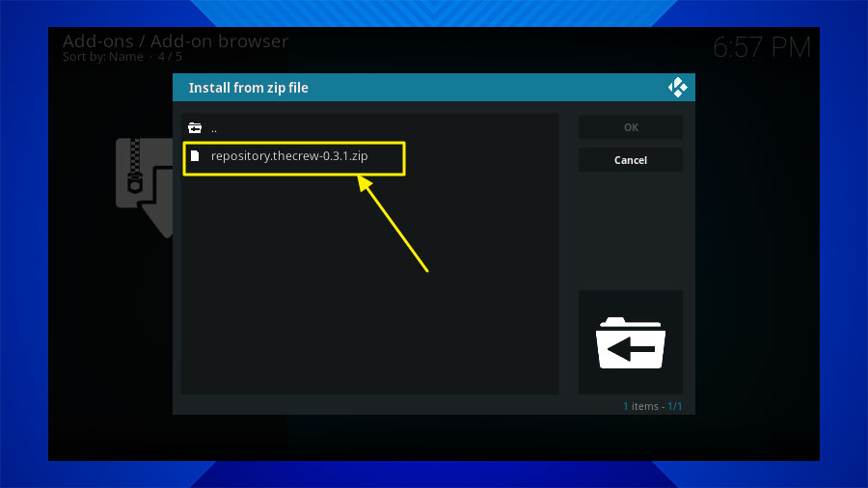Screen dimensions: 868x488
Task: Cancel the Install from zip file dialog
Action: click(x=631, y=160)
